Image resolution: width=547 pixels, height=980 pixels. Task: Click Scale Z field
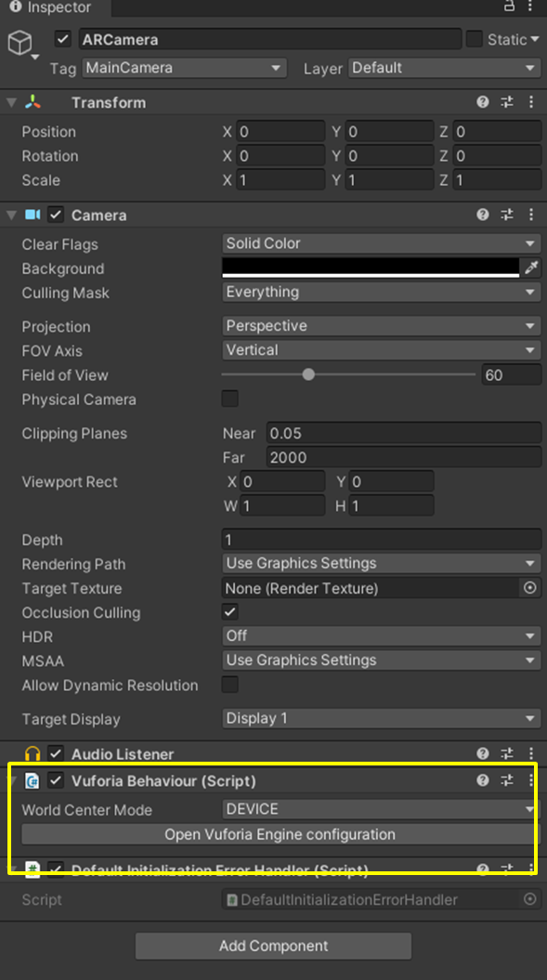coord(497,180)
